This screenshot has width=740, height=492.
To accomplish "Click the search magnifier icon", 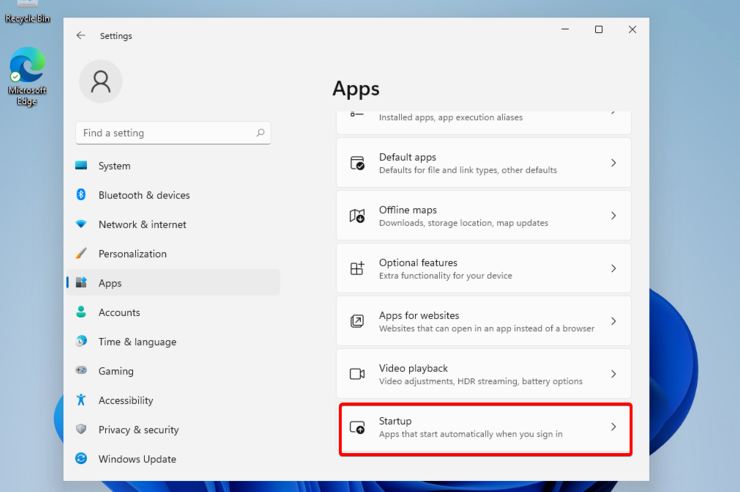I will pyautogui.click(x=260, y=133).
